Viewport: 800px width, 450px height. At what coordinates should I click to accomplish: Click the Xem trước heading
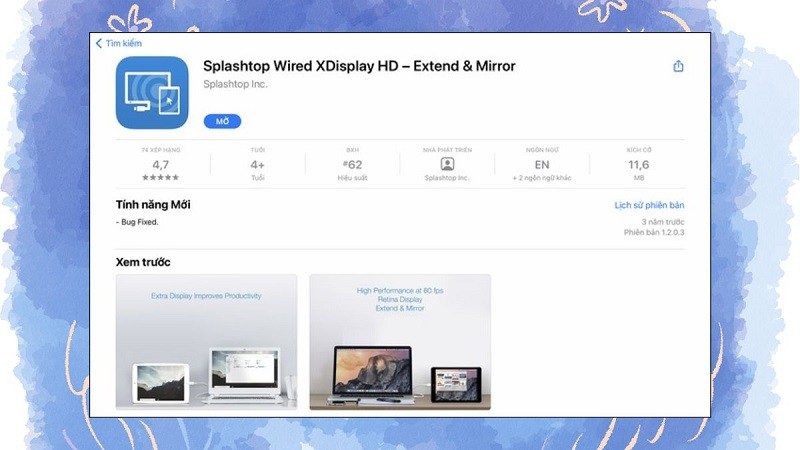143,262
